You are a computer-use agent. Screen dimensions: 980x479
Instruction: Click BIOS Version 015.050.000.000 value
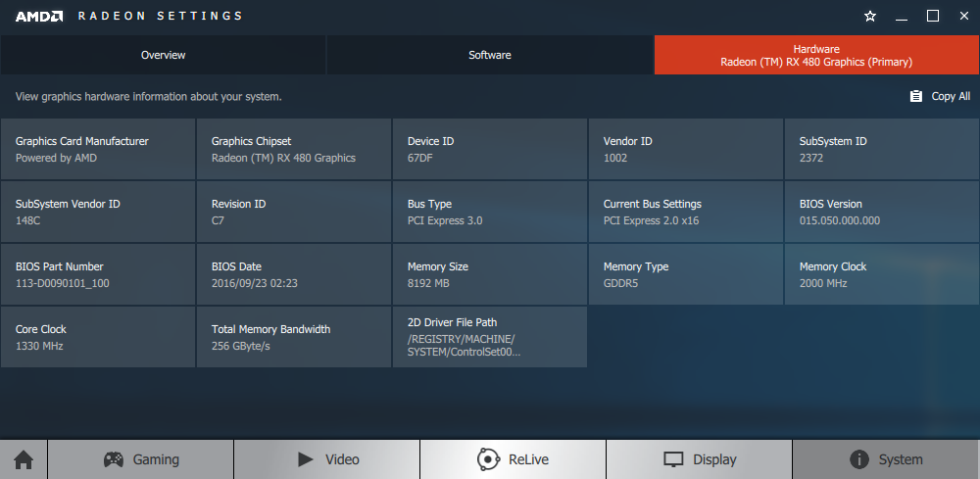[x=840, y=220]
